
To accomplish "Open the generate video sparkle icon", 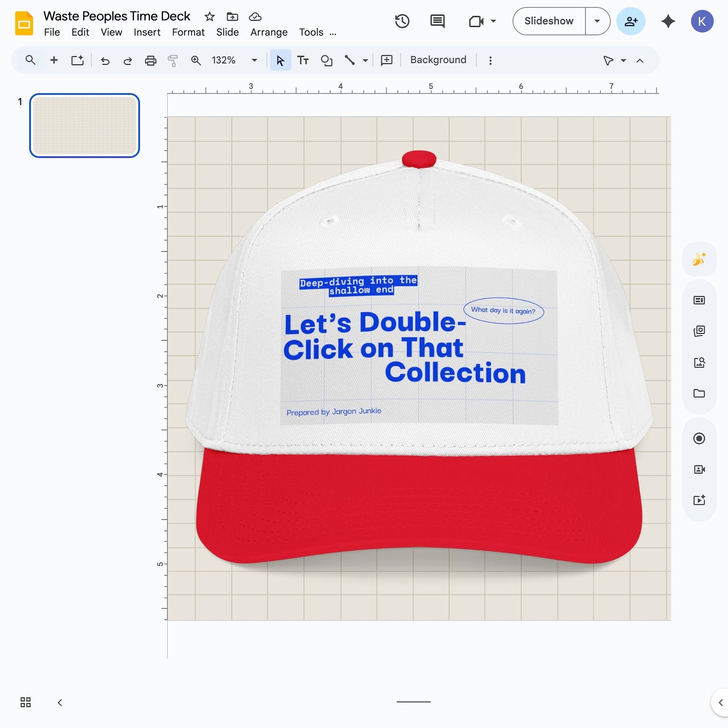I will [x=699, y=500].
